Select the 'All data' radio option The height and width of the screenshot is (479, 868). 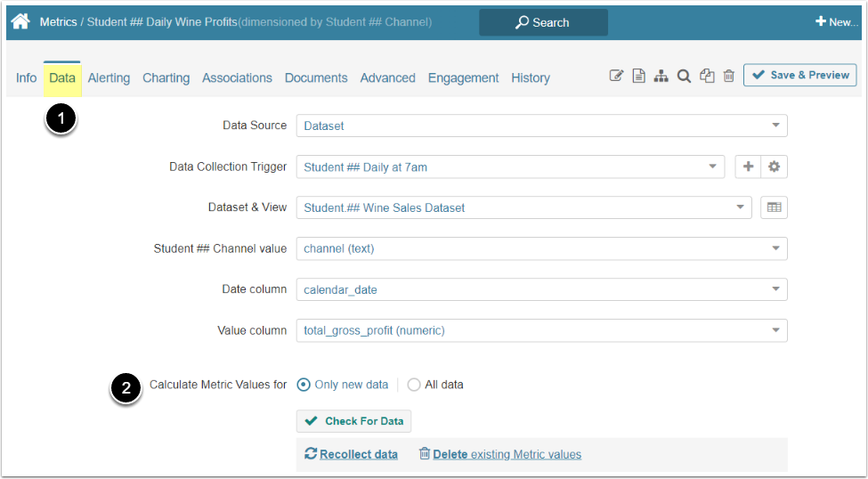point(414,385)
